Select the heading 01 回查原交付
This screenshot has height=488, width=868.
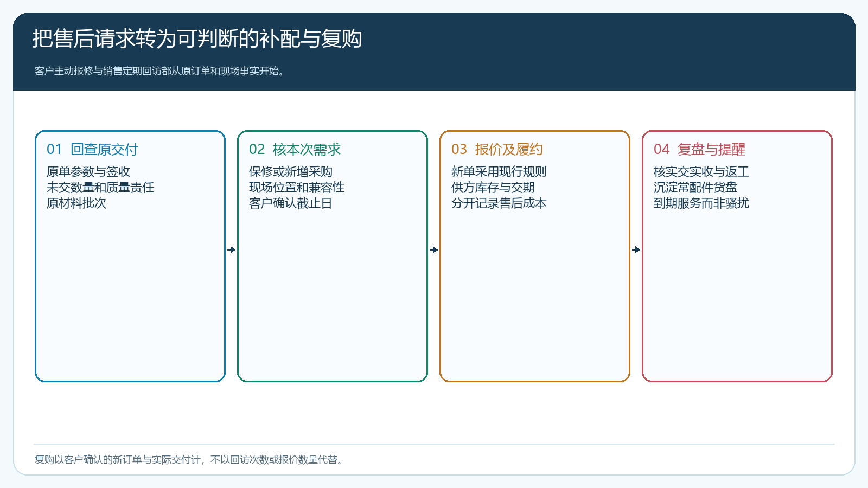(x=92, y=150)
